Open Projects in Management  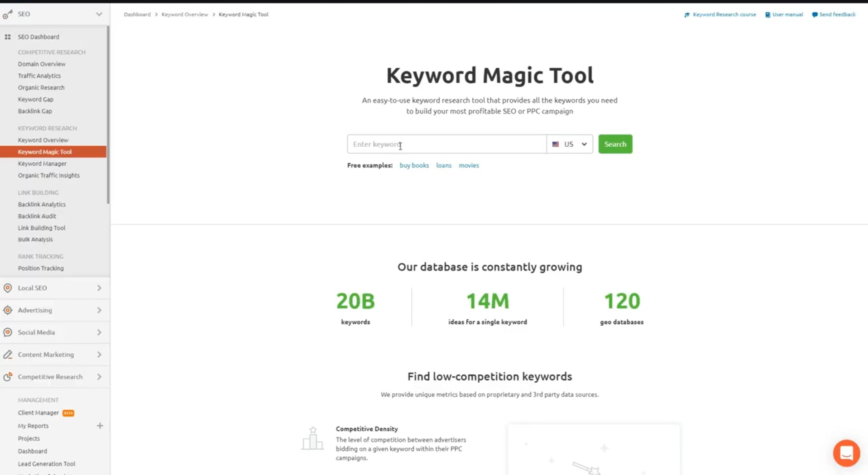pos(29,438)
